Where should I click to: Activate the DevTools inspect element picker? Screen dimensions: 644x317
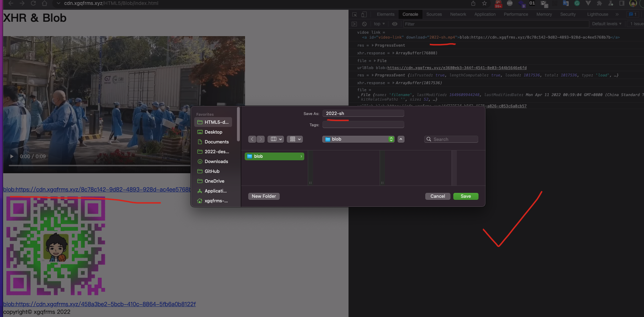355,14
